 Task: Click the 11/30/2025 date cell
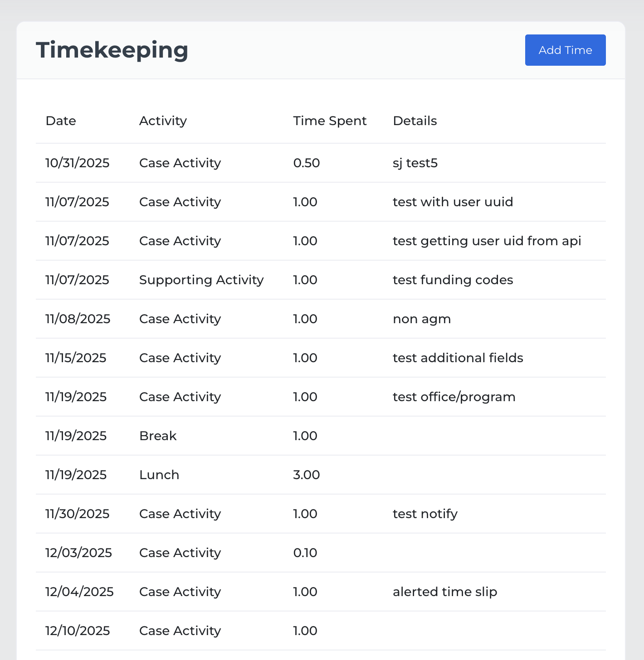pos(78,514)
